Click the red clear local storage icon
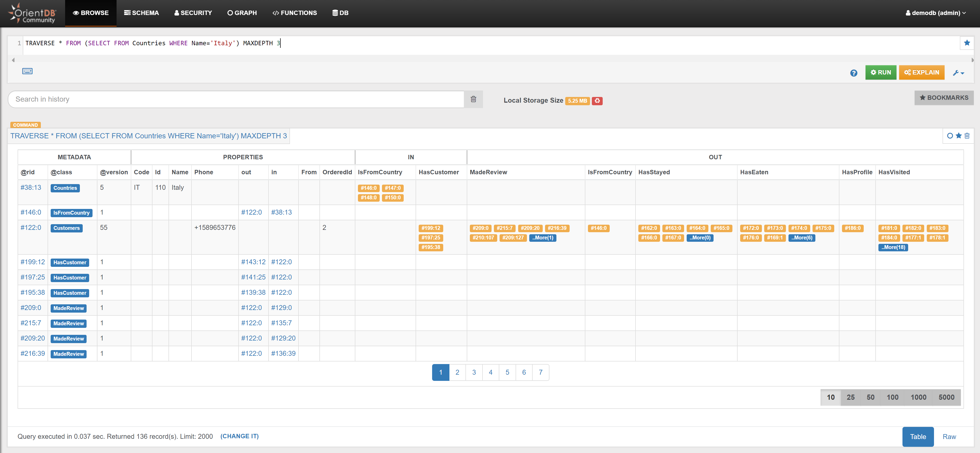 point(597,101)
